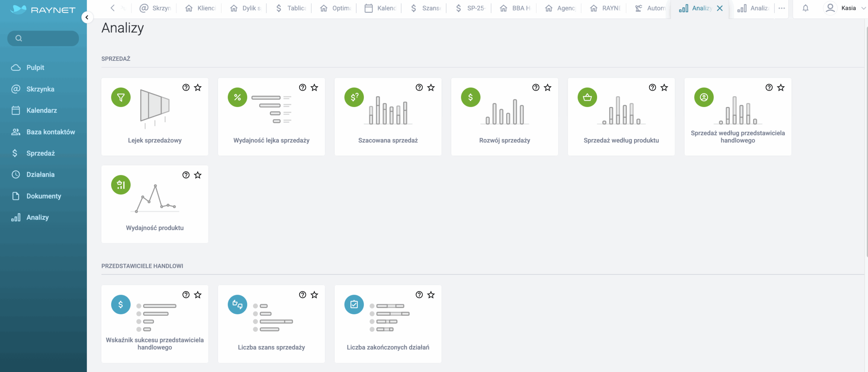This screenshot has height=372, width=868.
Task: Expand the Kasia user account dropdown
Action: [x=863, y=8]
